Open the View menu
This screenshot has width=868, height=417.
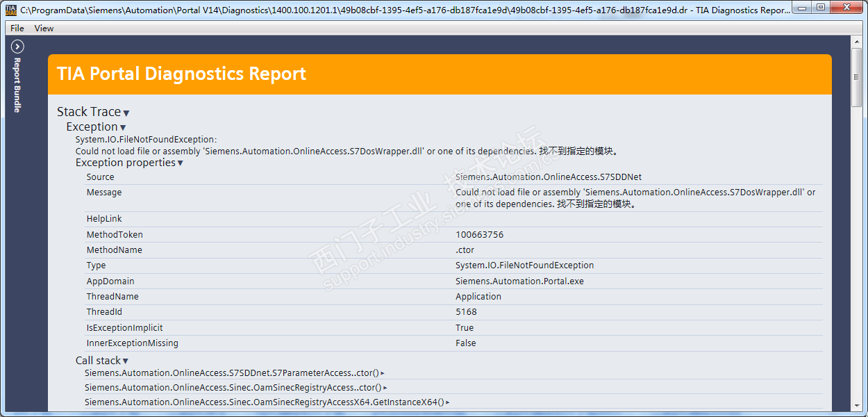click(44, 28)
